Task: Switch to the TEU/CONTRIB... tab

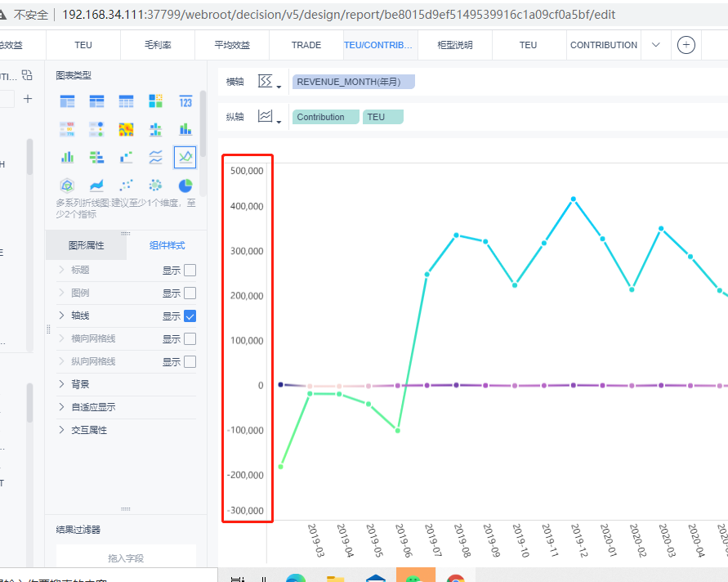Action: tap(381, 45)
